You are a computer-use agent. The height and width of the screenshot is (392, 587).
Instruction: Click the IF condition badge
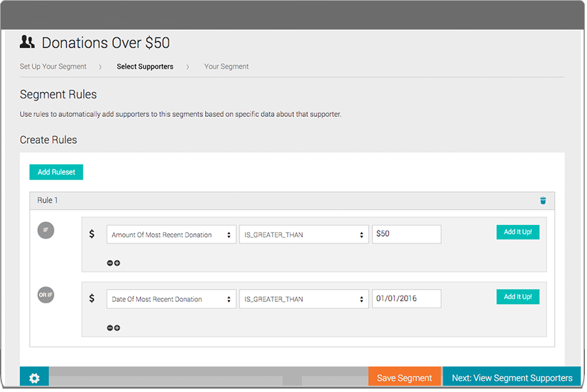point(45,230)
